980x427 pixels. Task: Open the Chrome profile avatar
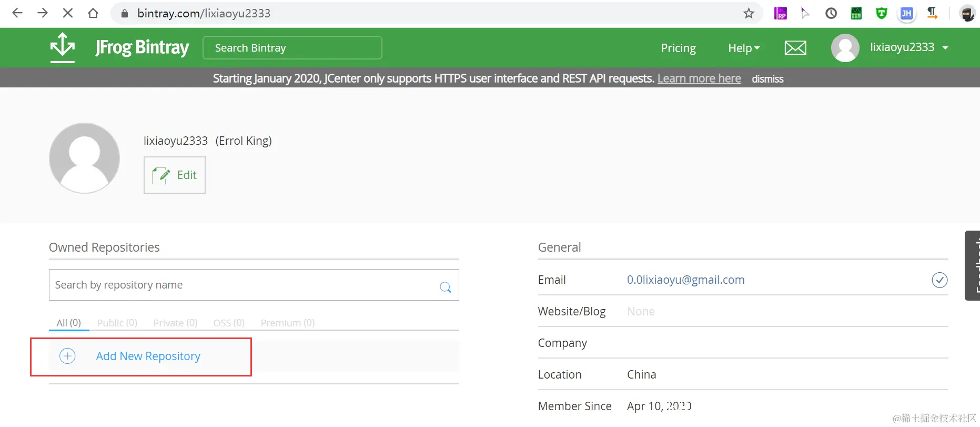[967, 13]
